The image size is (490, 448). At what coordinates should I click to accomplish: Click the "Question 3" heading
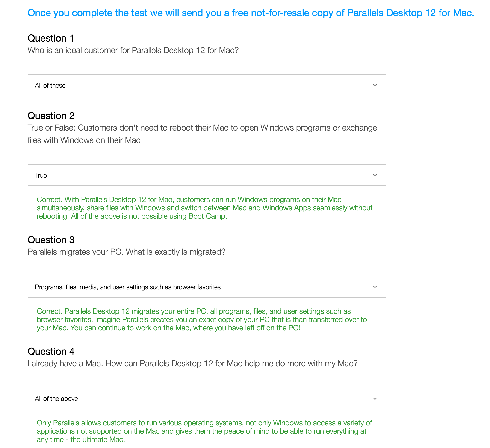point(51,240)
